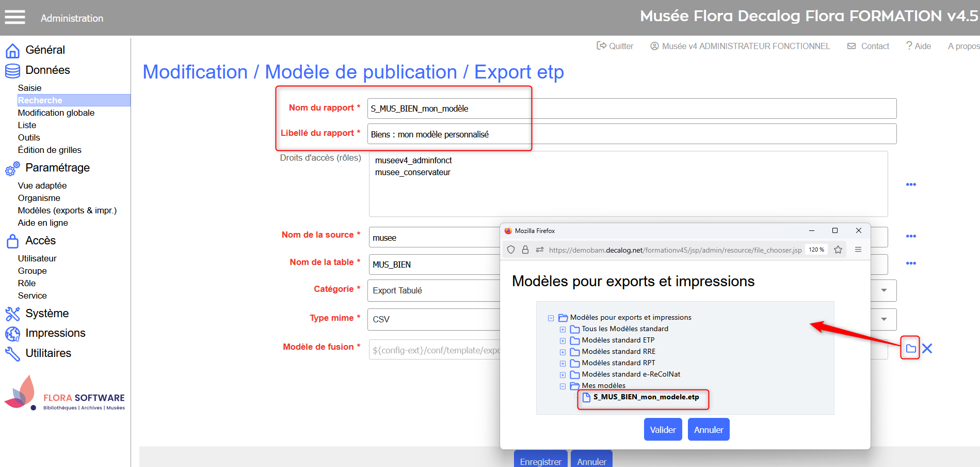The image size is (980, 467).
Task: Open the folder browser for Modèle de fusion
Action: click(911, 349)
